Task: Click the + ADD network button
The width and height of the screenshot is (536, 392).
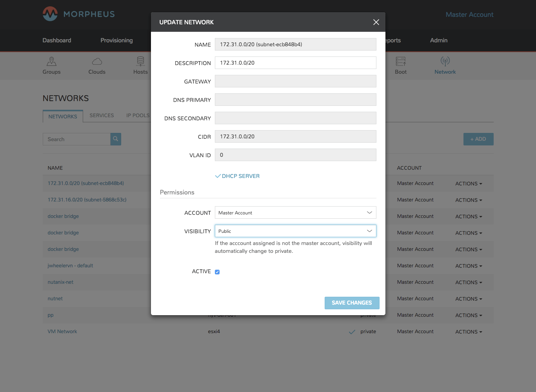Action: click(478, 139)
